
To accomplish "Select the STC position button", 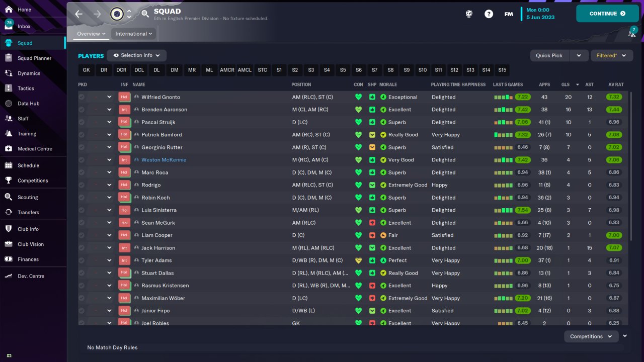I will click(x=262, y=70).
